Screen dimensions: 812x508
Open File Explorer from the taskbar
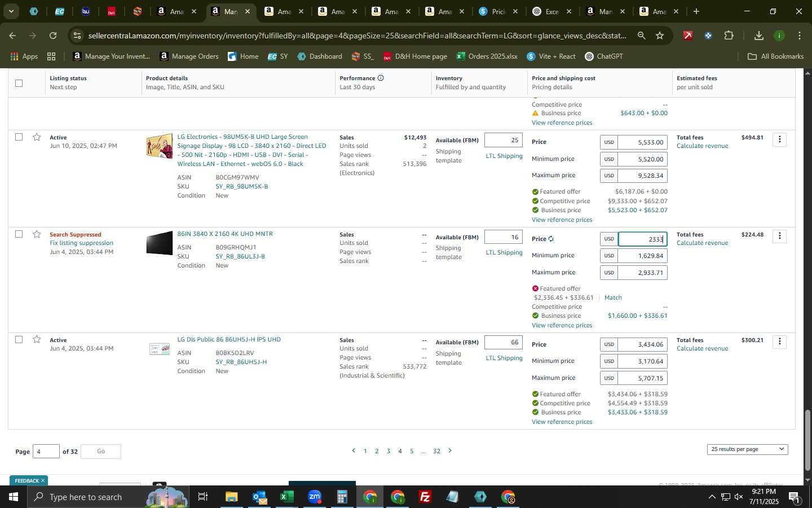click(x=232, y=497)
